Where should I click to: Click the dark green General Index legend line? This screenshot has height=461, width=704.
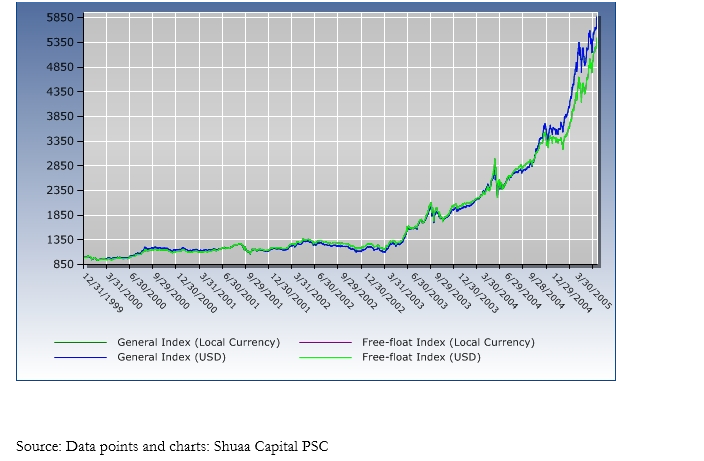click(80, 342)
